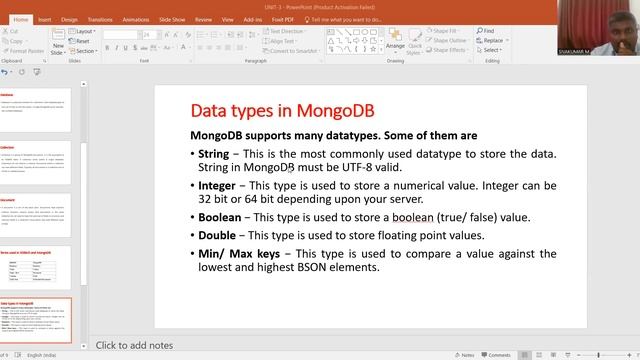Screen dimensions: 640x360
Task: Select the 5-point Star shape
Action: click(373, 49)
